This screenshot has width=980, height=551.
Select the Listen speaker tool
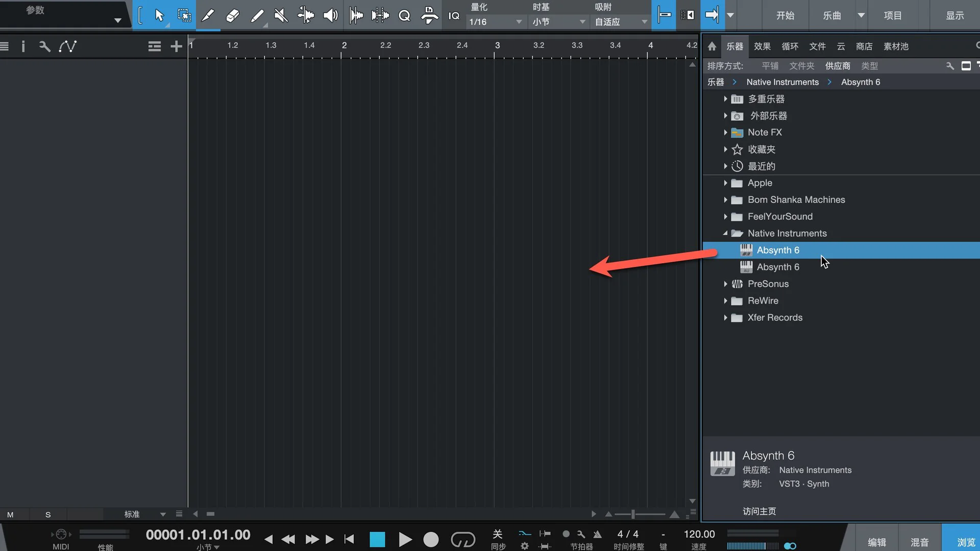point(330,15)
